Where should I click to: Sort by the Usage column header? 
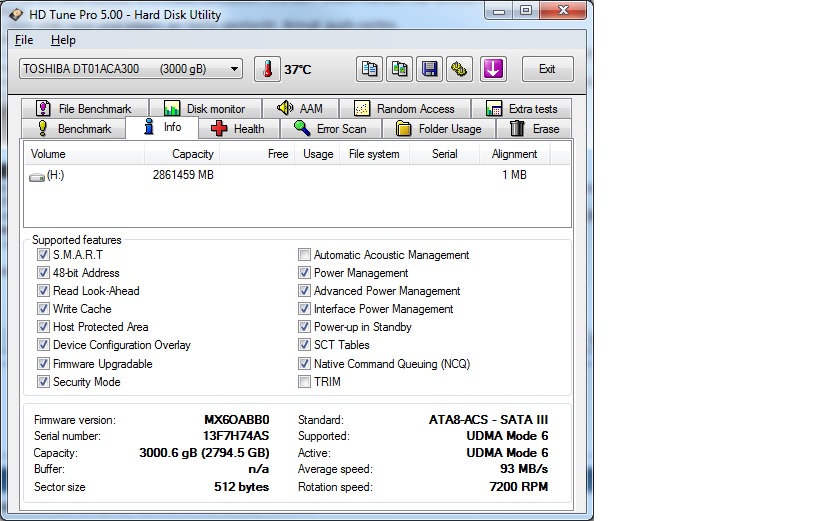pyautogui.click(x=318, y=154)
